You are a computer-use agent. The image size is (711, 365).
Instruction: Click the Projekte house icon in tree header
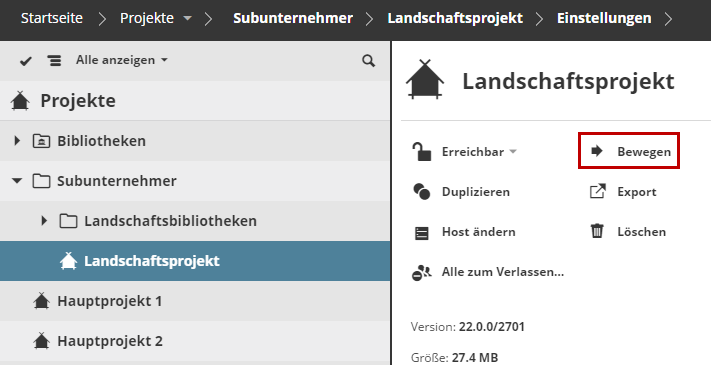(20, 101)
